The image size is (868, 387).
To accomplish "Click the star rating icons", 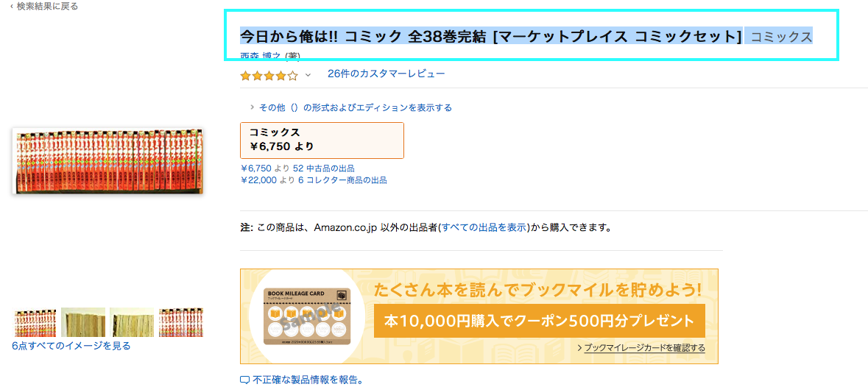I will click(x=269, y=75).
